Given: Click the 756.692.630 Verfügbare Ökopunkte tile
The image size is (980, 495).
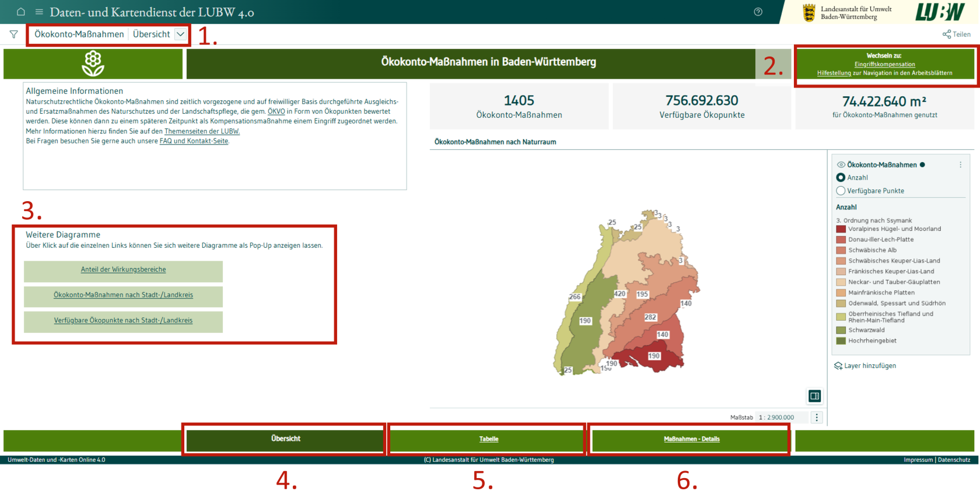Looking at the screenshot, I should click(702, 106).
